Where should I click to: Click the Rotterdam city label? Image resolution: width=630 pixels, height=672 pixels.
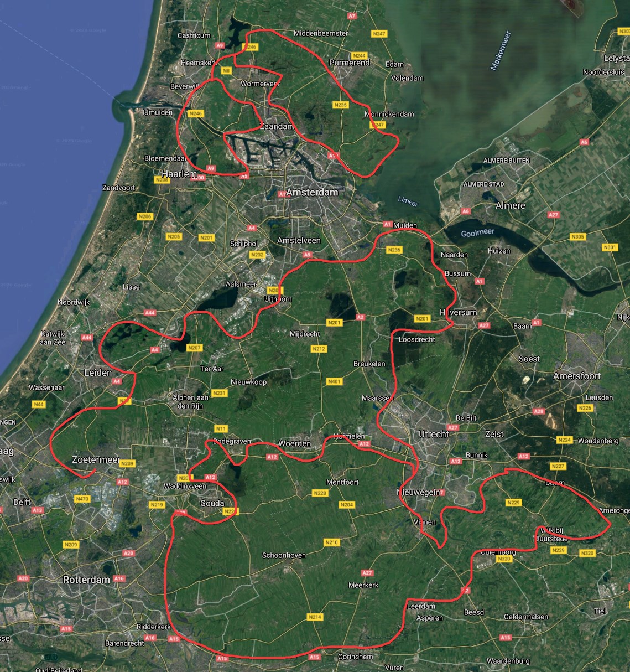[x=86, y=580]
